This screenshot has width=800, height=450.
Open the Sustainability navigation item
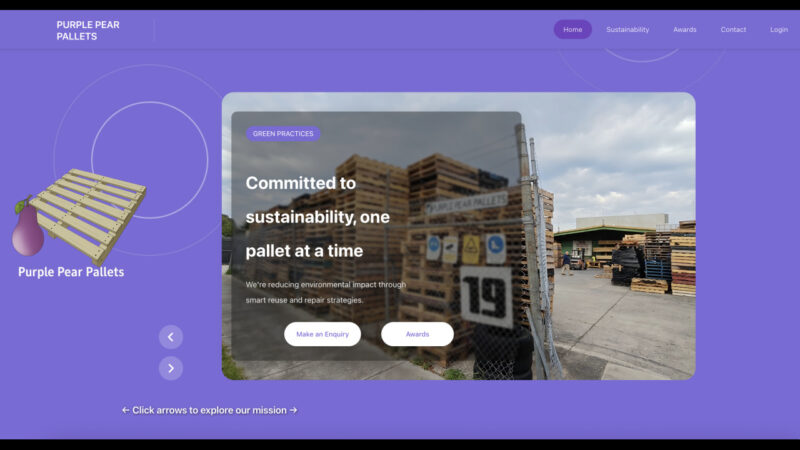(x=628, y=30)
